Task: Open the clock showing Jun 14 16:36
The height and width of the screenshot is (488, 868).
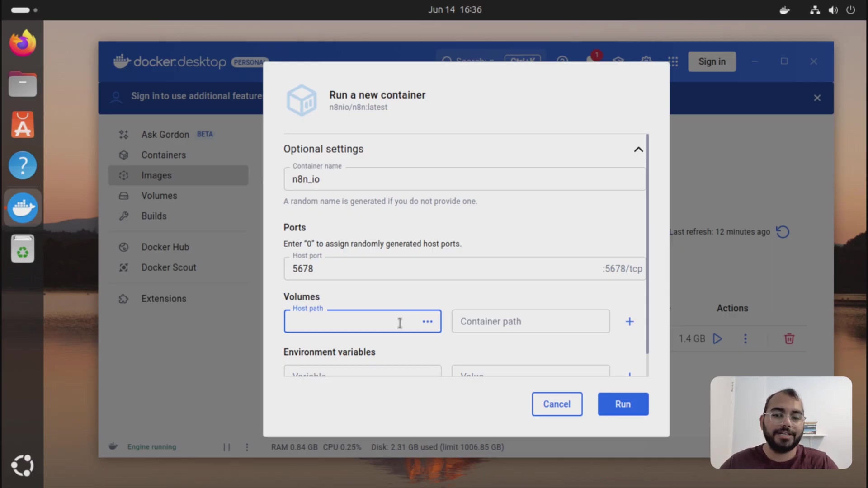Action: point(455,9)
